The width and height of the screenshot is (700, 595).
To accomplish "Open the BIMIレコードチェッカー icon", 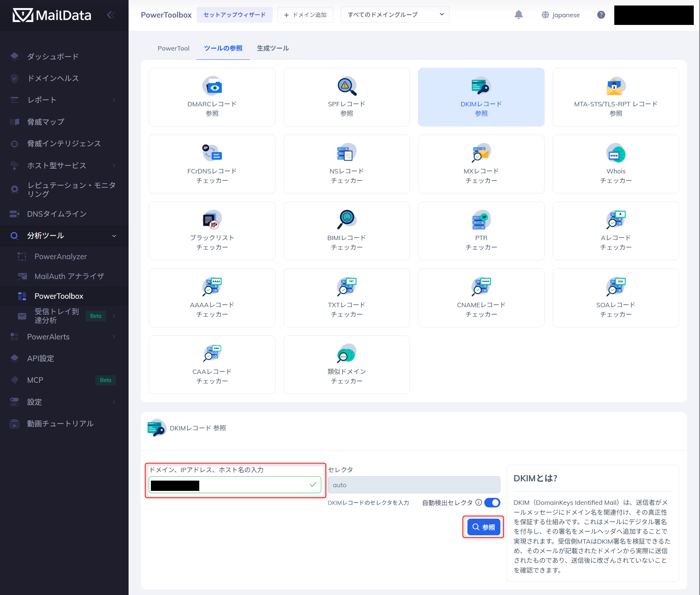I will click(347, 220).
